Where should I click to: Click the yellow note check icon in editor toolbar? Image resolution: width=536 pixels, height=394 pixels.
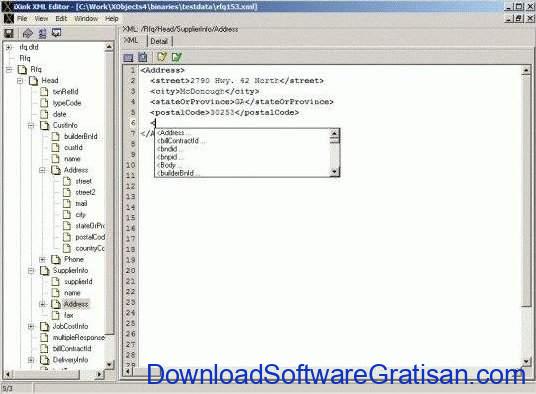tap(162, 57)
